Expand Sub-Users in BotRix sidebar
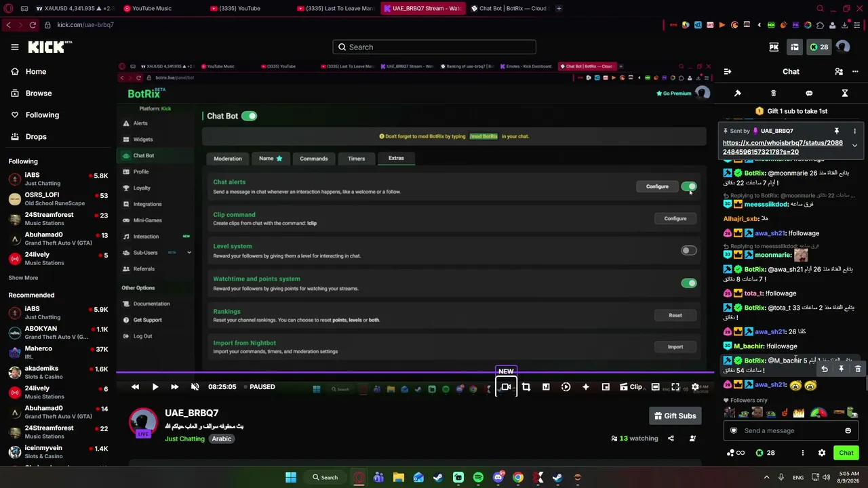The image size is (868, 488). click(189, 253)
